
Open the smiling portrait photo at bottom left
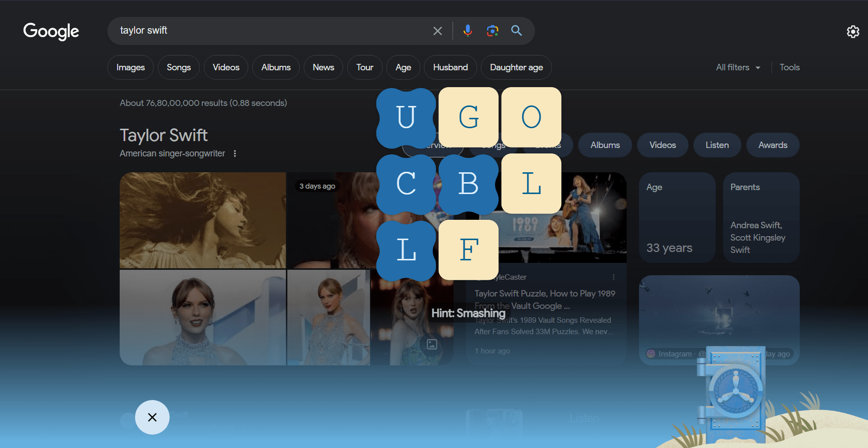(x=203, y=318)
